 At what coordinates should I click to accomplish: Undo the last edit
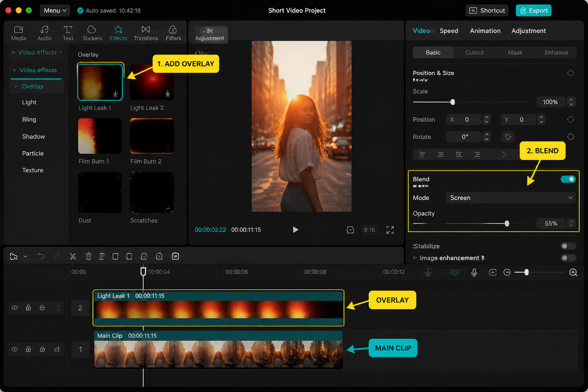click(x=41, y=256)
